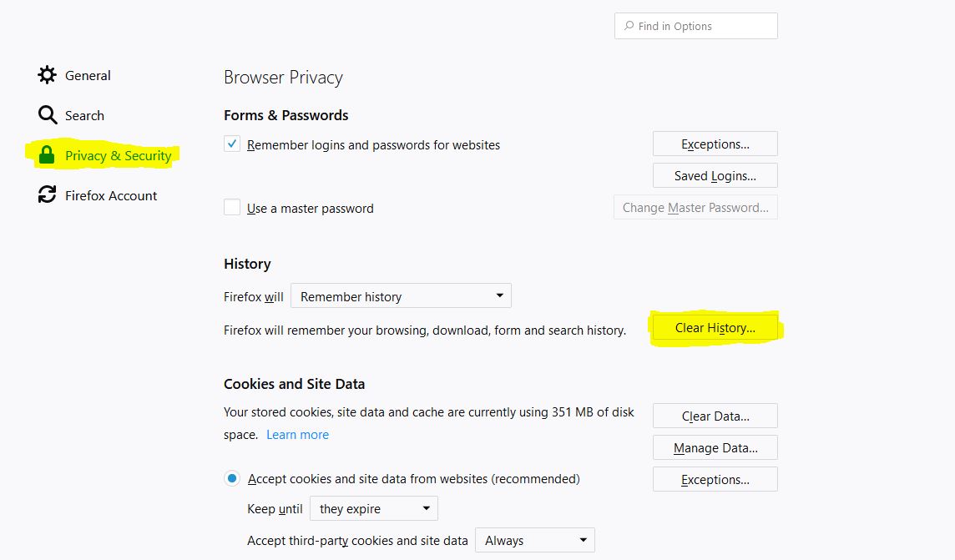955x560 pixels.
Task: Click the magnifier icon in Find in Options
Action: (x=628, y=26)
